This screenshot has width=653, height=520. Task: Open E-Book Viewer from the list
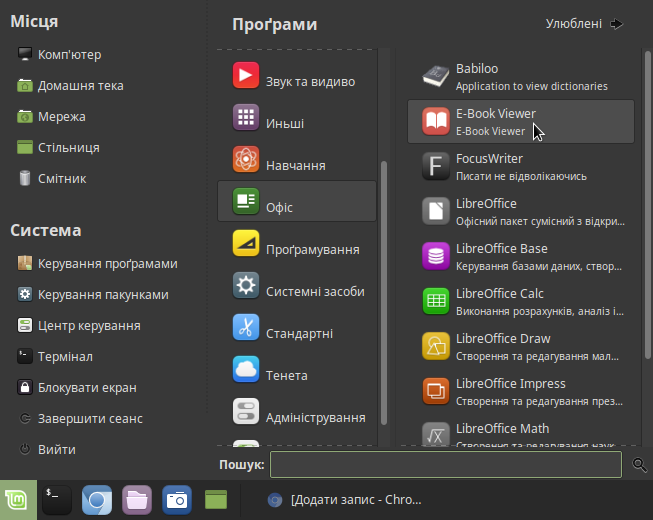click(x=520, y=122)
